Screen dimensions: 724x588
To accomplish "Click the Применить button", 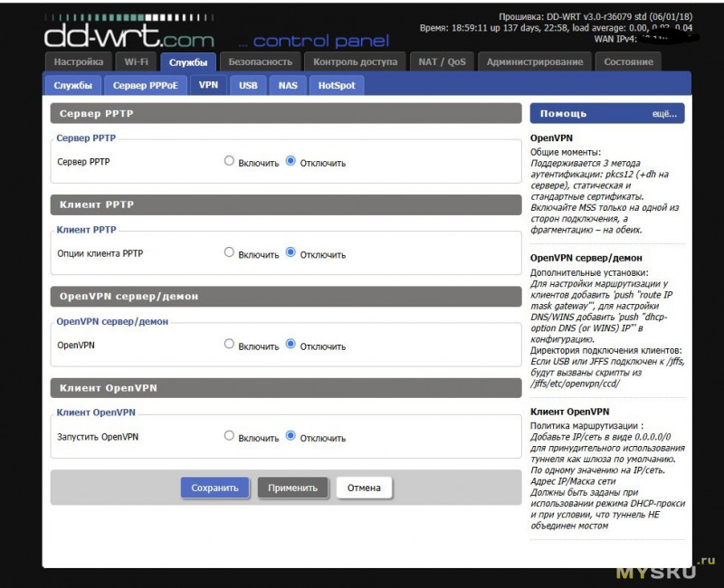I will [x=292, y=488].
